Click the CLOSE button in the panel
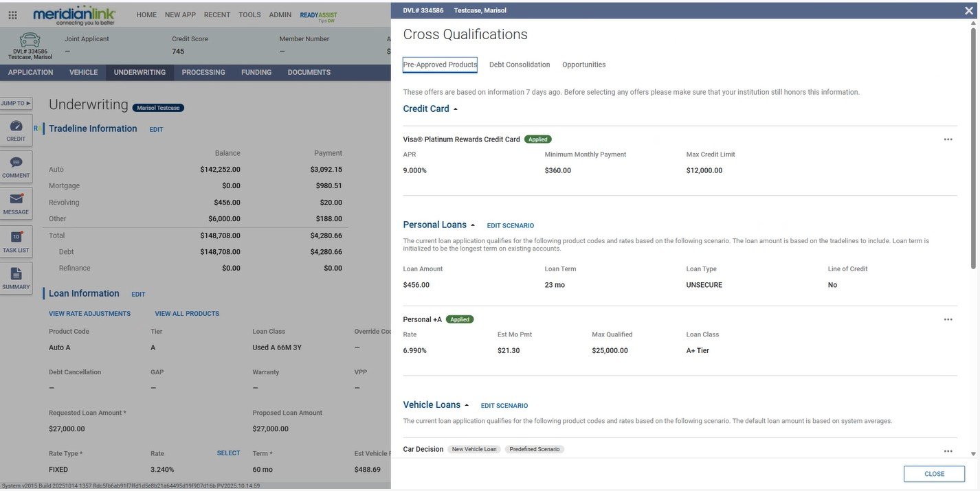The width and height of the screenshot is (980, 491). 934,474
